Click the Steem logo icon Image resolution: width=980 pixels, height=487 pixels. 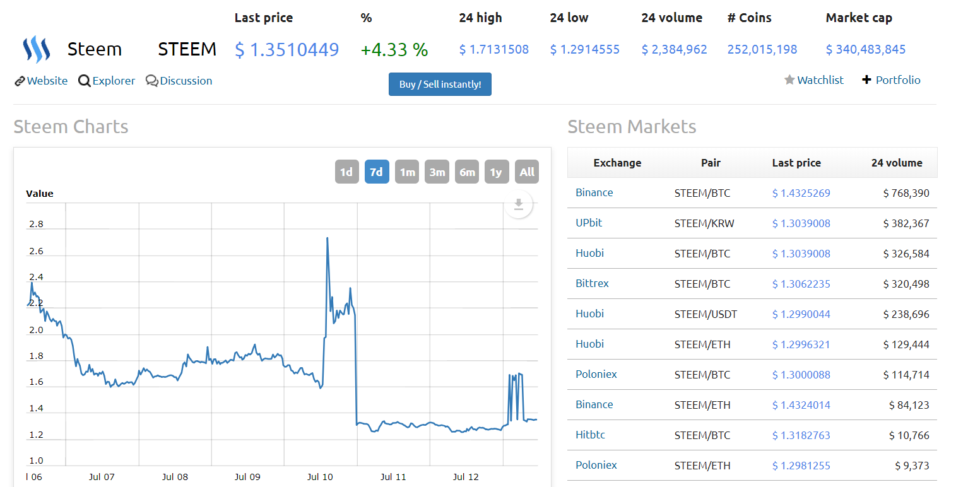click(36, 49)
